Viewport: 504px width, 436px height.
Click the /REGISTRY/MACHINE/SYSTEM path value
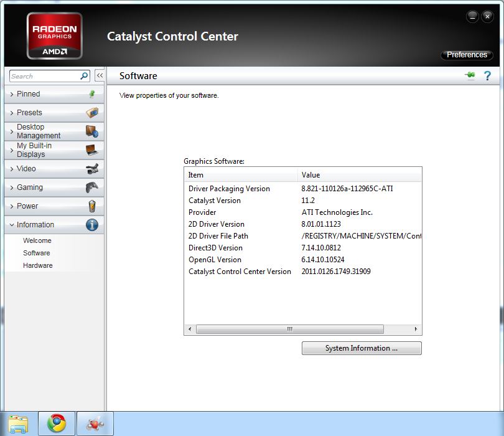click(362, 236)
